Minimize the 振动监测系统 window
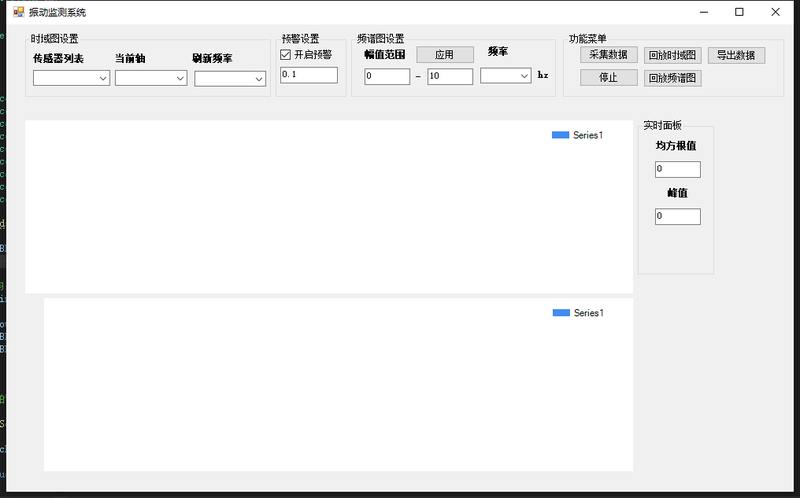This screenshot has width=800, height=498. tap(704, 12)
